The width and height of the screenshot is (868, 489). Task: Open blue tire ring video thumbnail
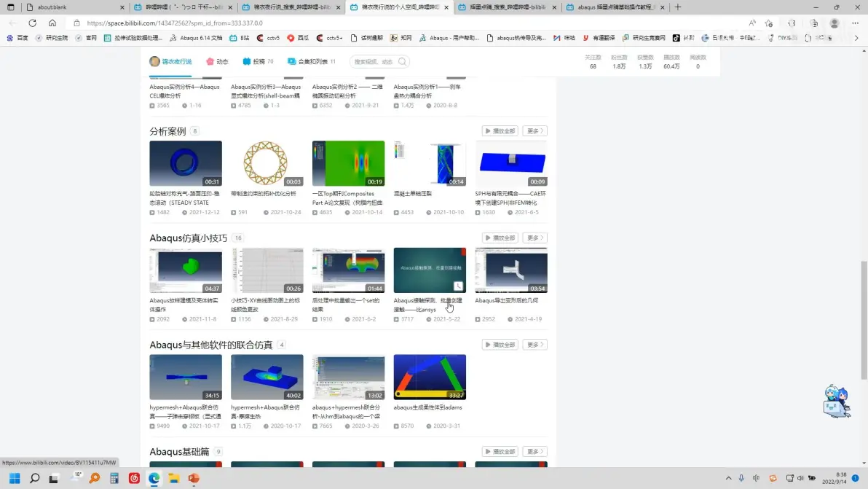(x=186, y=163)
